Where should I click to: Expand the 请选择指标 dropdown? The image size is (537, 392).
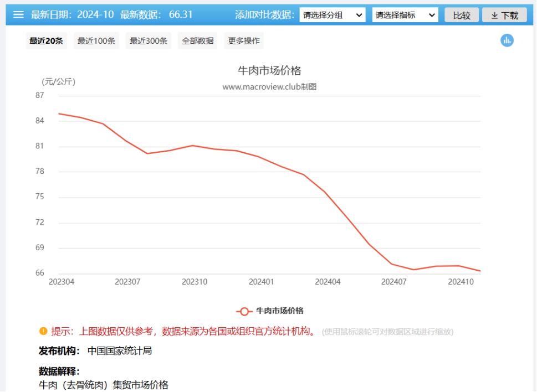point(406,16)
